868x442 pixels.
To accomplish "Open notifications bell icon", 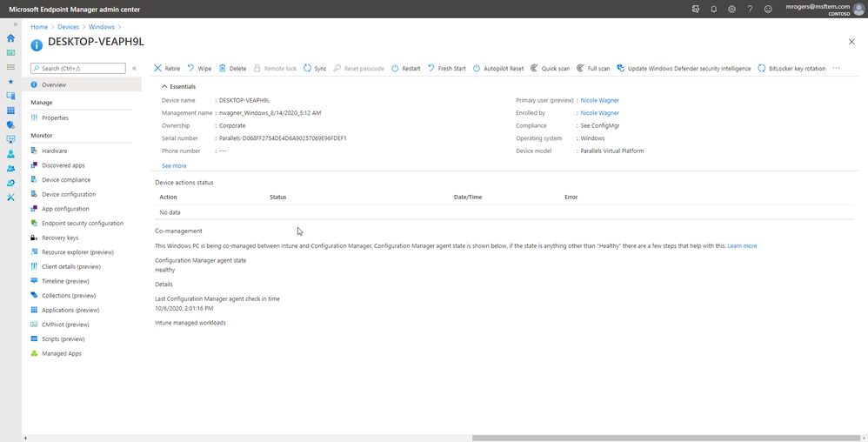I will [x=713, y=9].
